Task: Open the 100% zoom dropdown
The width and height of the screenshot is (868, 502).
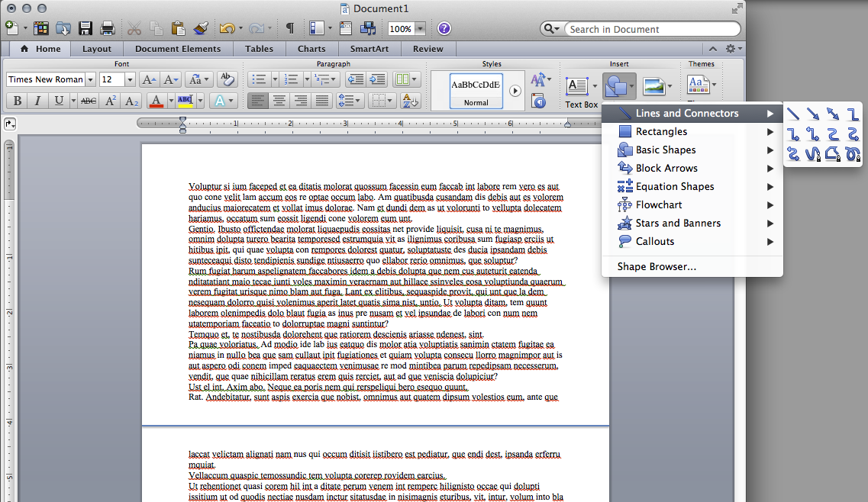Action: [420, 29]
